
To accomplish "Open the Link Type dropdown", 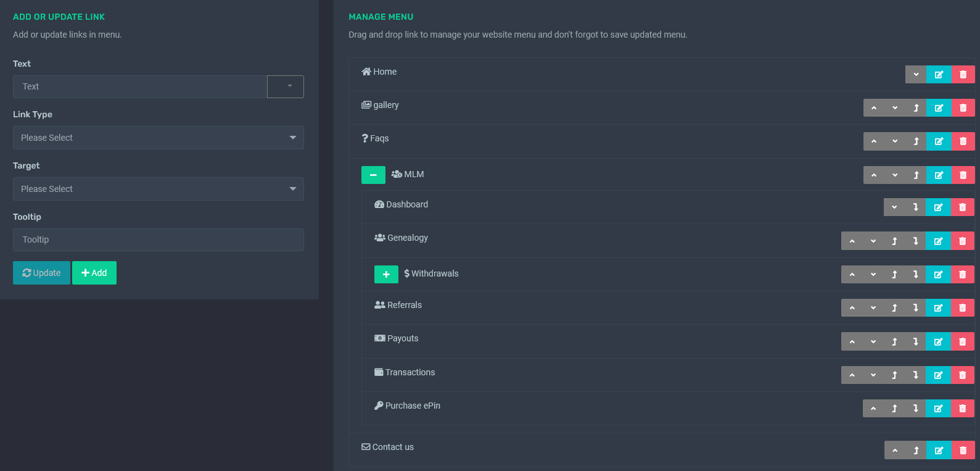I will click(x=159, y=138).
